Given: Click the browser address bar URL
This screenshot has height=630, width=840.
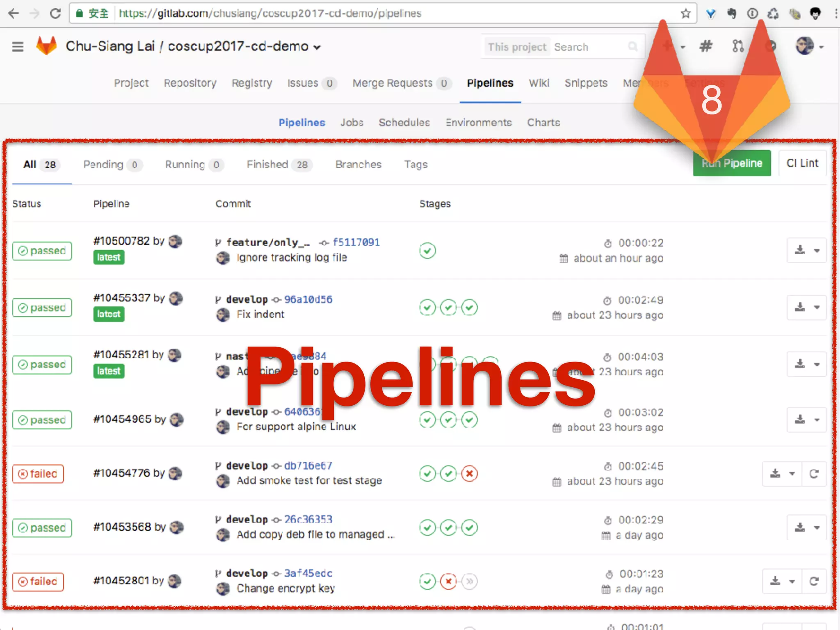Looking at the screenshot, I should (x=270, y=14).
